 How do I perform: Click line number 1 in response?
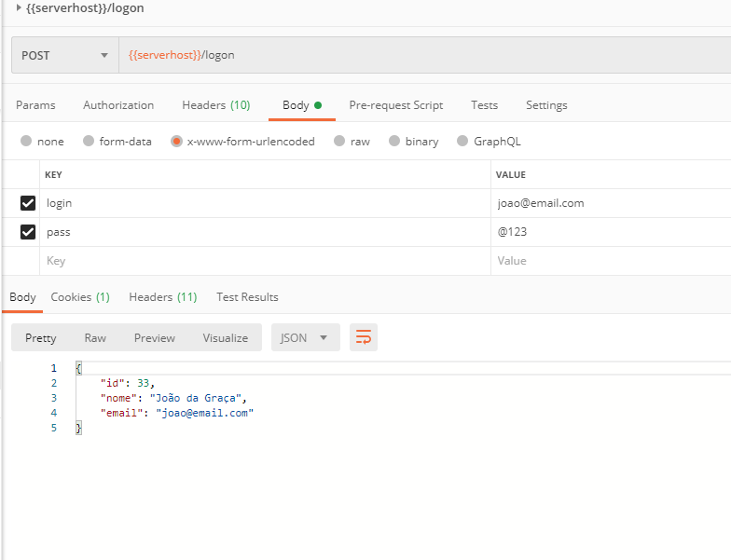pos(54,368)
